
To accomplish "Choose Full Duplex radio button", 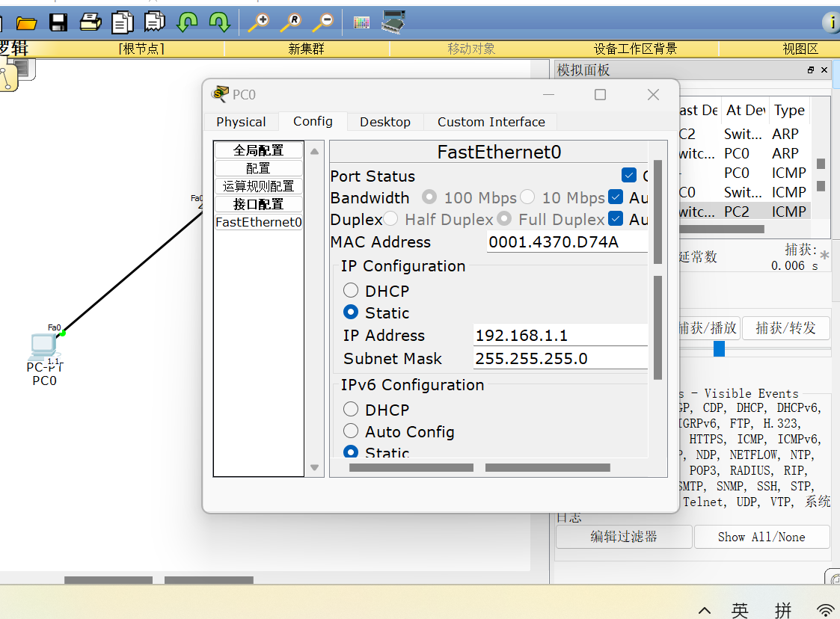I will (503, 218).
